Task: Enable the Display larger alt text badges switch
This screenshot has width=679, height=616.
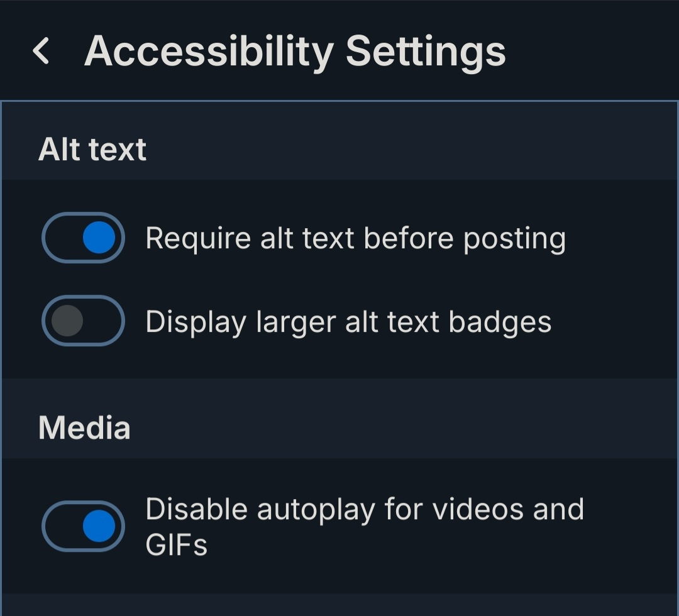Action: pos(83,321)
